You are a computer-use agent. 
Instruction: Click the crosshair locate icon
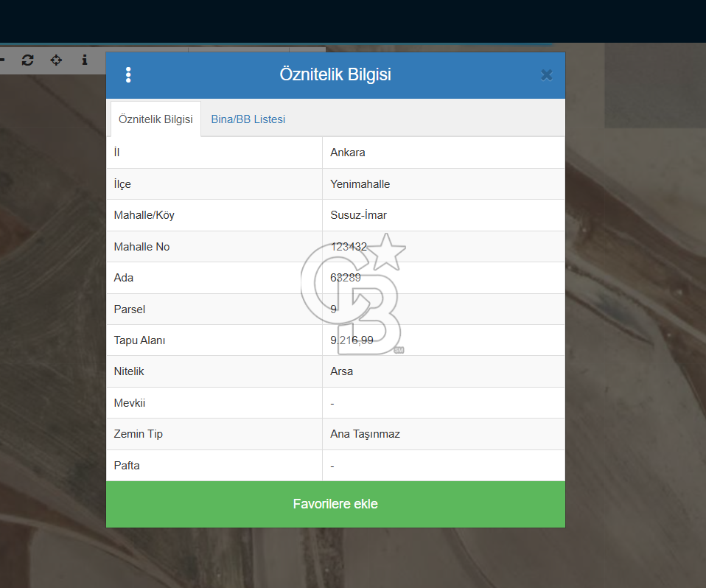(x=56, y=60)
